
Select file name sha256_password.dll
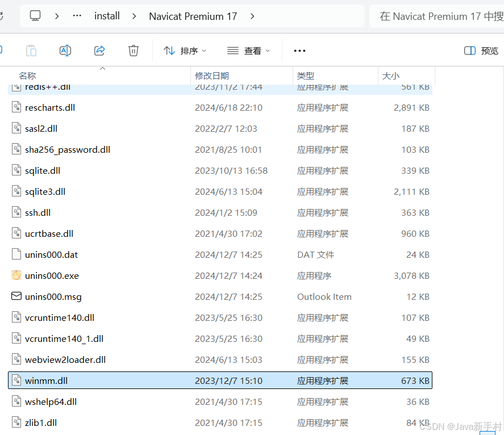pos(68,150)
